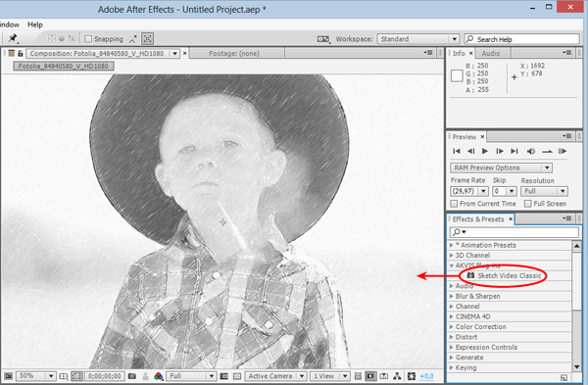The height and width of the screenshot is (385, 588).
Task: Click the Play button in Preview panel
Action: pyautogui.click(x=485, y=151)
